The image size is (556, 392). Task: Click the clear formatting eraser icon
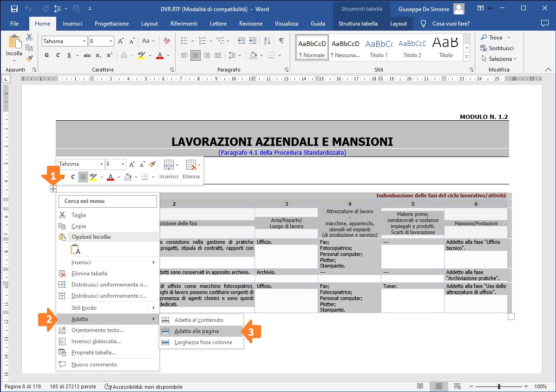click(167, 41)
